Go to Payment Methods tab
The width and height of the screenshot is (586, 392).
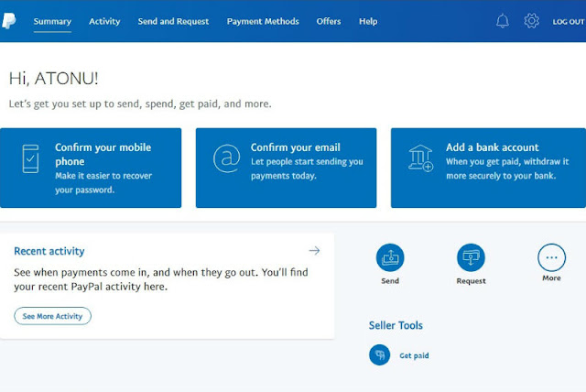[263, 21]
